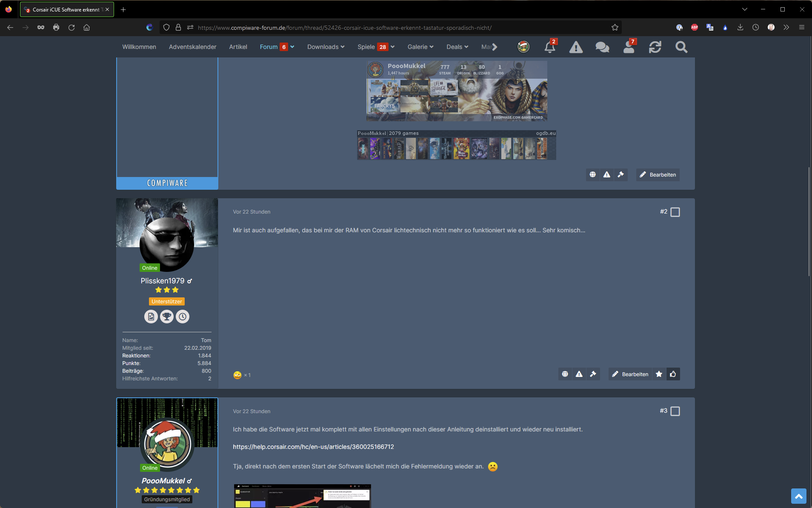Open the Artikel menu item
The height and width of the screenshot is (508, 812).
click(238, 47)
